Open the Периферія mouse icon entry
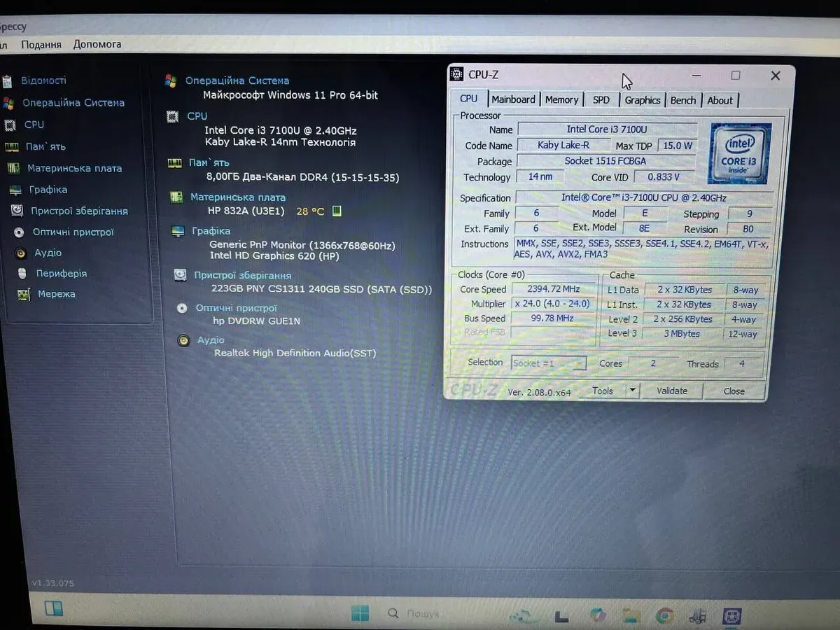The width and height of the screenshot is (840, 630). pyautogui.click(x=22, y=274)
